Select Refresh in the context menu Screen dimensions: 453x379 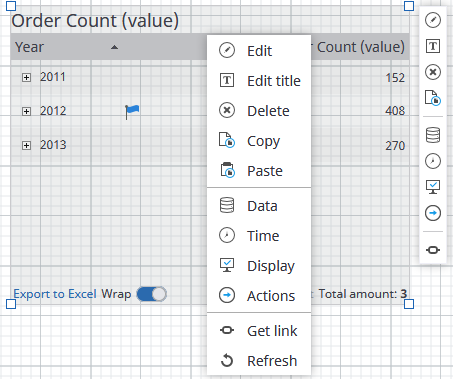259,361
